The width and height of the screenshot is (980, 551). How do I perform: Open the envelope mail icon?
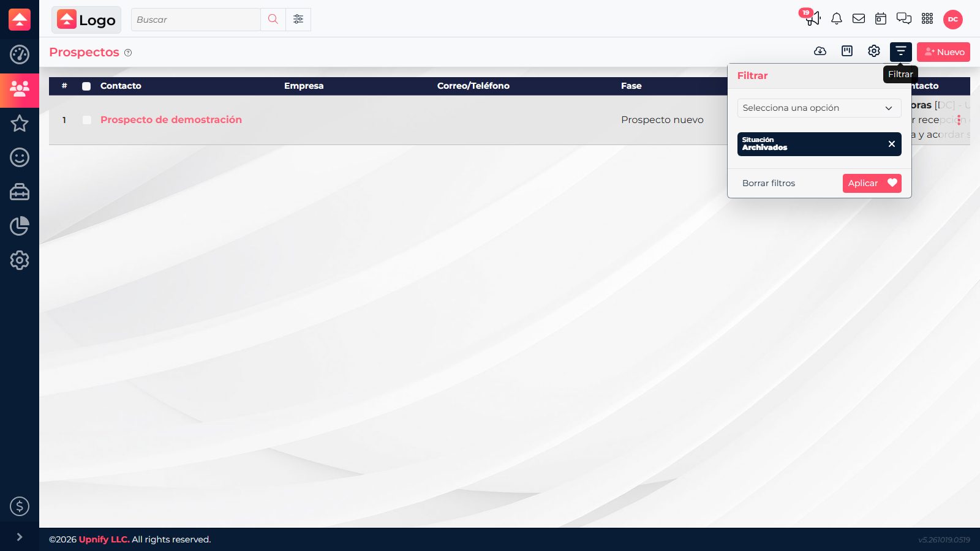click(859, 19)
